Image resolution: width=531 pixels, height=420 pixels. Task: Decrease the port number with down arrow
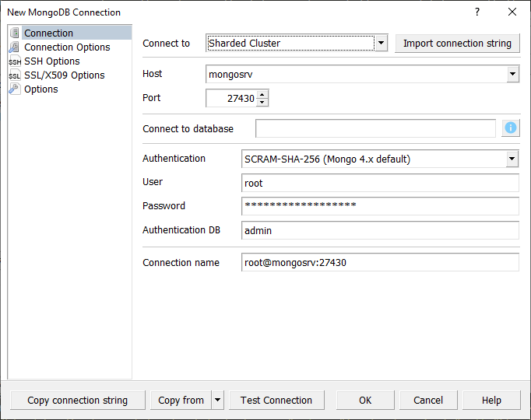click(x=262, y=102)
